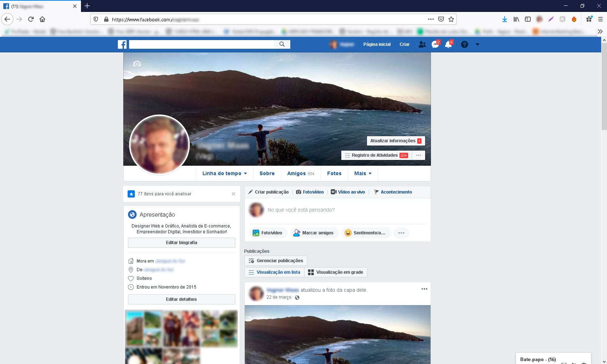The height and width of the screenshot is (364, 607).
Task: Open Firefox hamburger menu
Action: pyautogui.click(x=600, y=19)
